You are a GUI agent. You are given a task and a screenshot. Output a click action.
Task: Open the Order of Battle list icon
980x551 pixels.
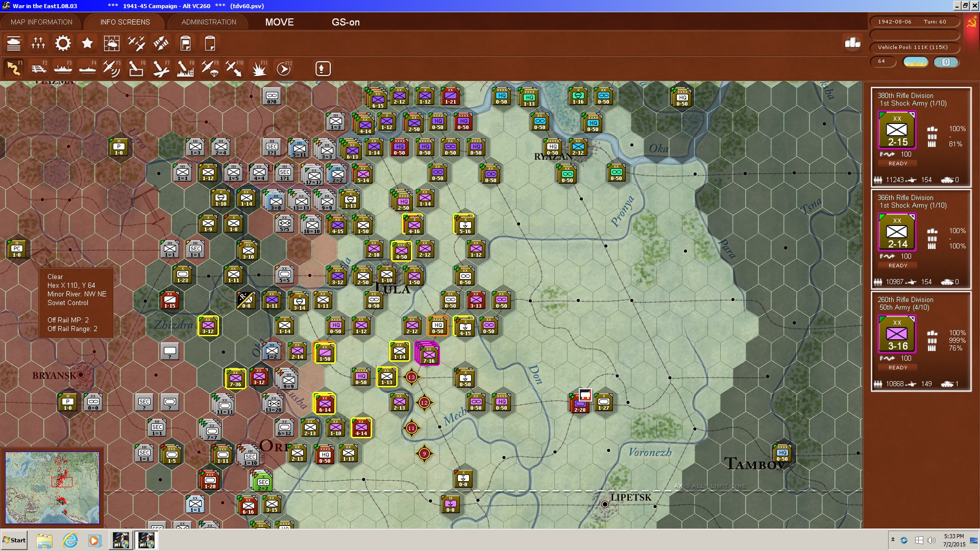point(14,43)
